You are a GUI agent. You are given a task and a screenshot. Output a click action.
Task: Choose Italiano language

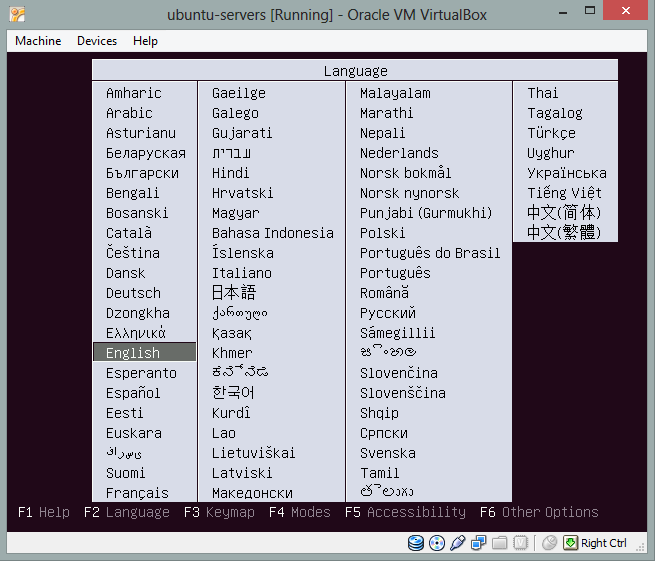tap(242, 273)
